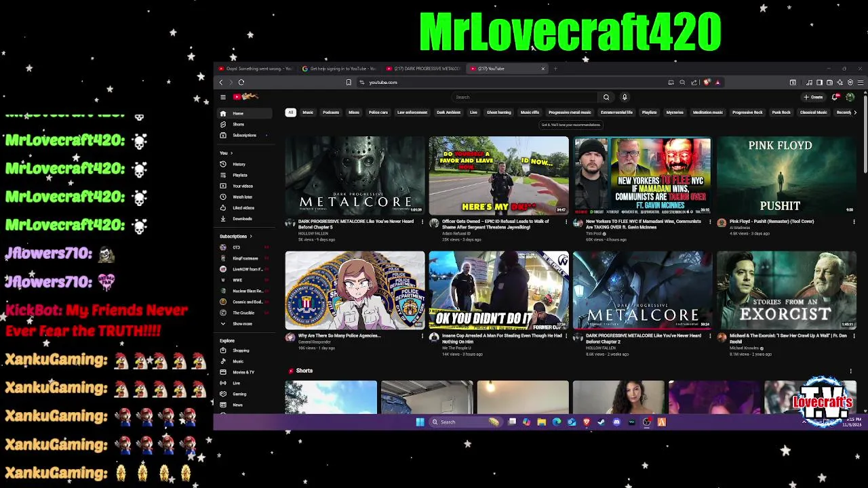Select the Mysteries filter chip
This screenshot has width=868, height=488.
[675, 113]
